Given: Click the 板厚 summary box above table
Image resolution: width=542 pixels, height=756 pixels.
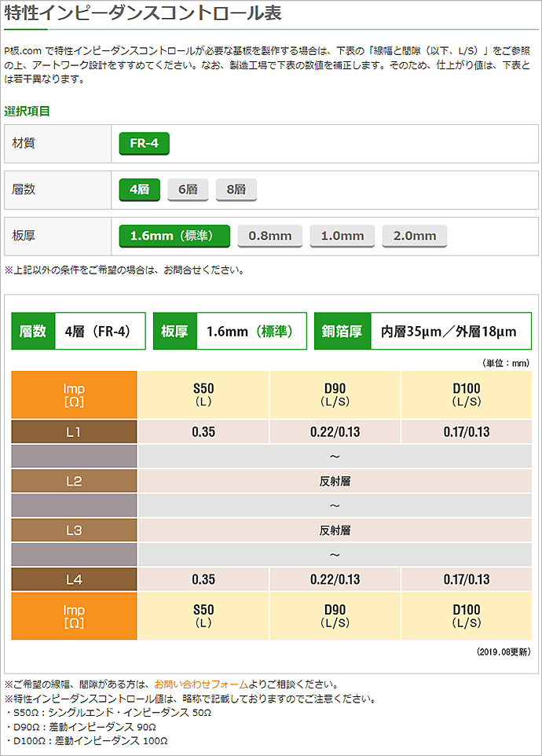Looking at the screenshot, I should 229,331.
